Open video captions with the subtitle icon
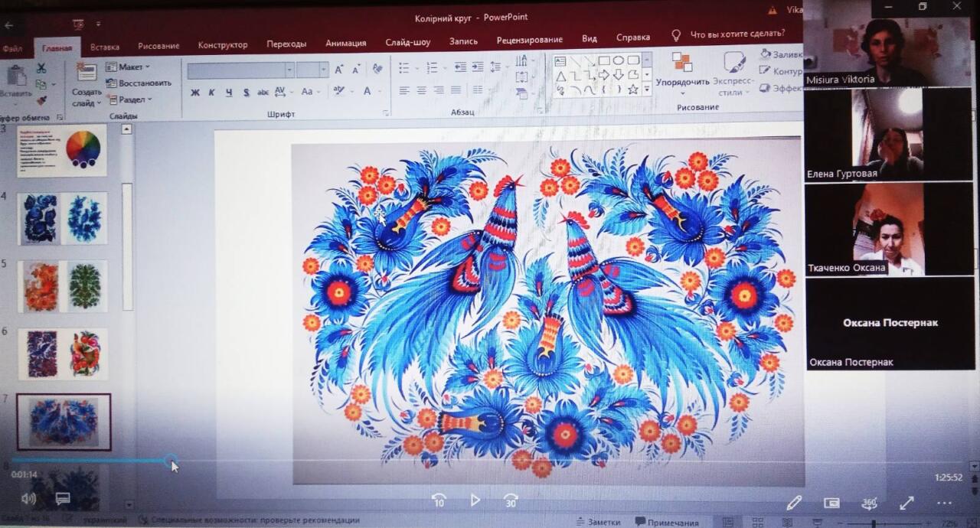This screenshot has height=528, width=980. [x=63, y=499]
